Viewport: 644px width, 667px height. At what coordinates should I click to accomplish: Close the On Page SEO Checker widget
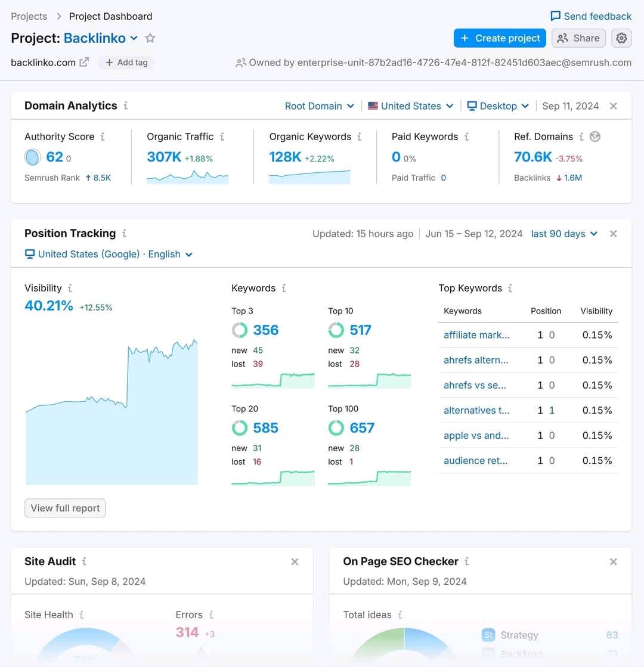click(x=614, y=561)
